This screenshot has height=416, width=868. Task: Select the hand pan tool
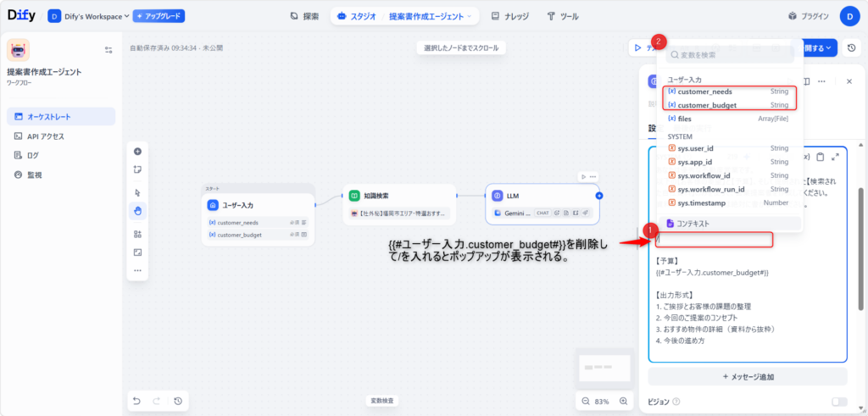[x=137, y=210]
